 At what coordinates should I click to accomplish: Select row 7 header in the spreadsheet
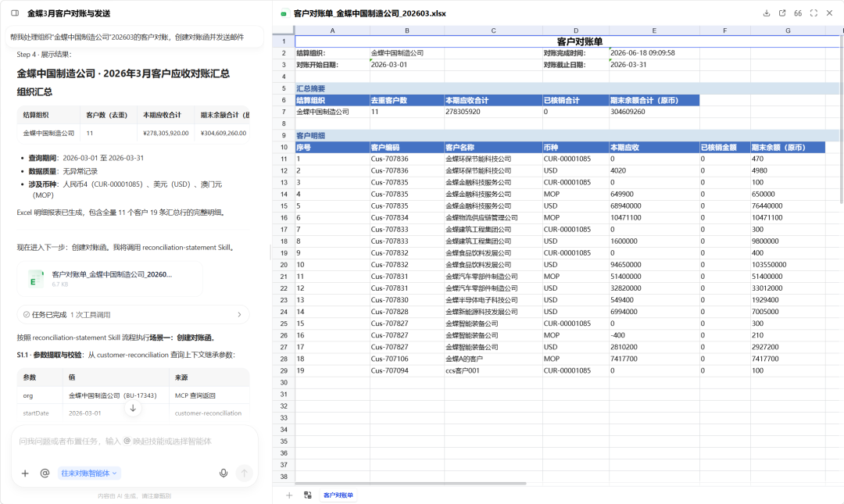tap(284, 112)
